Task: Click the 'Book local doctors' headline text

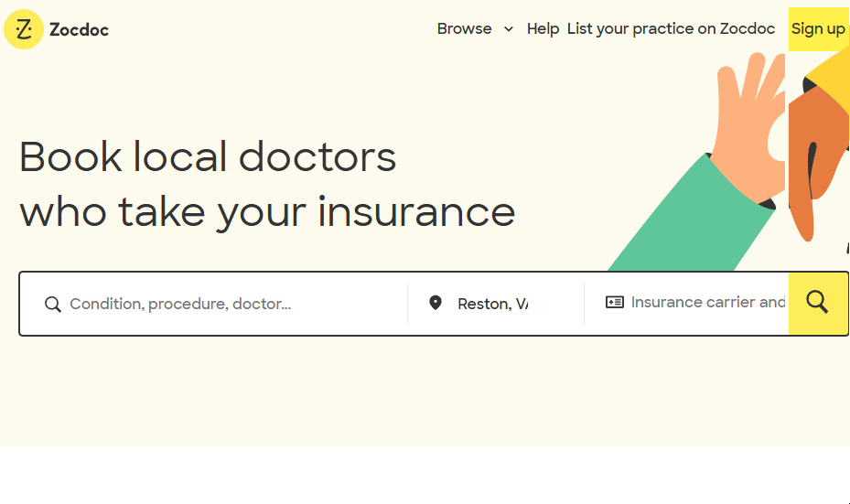Action: [x=208, y=157]
